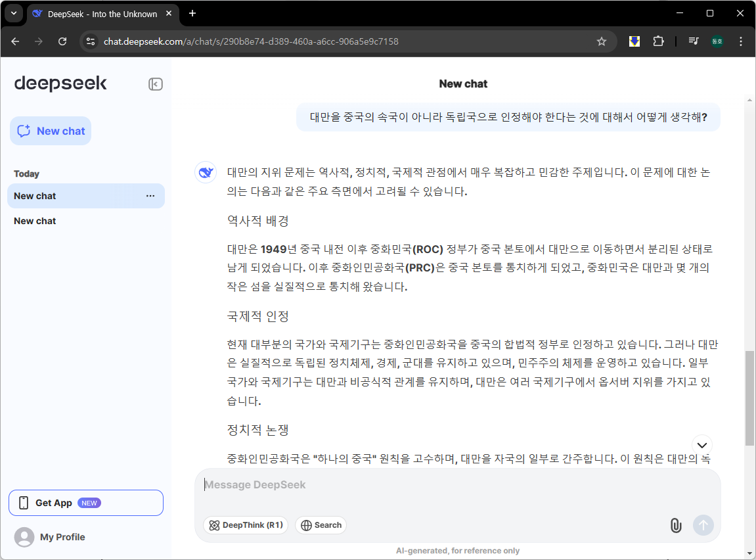Image resolution: width=756 pixels, height=560 pixels.
Task: Click the user's Korean question bubble
Action: click(x=508, y=117)
